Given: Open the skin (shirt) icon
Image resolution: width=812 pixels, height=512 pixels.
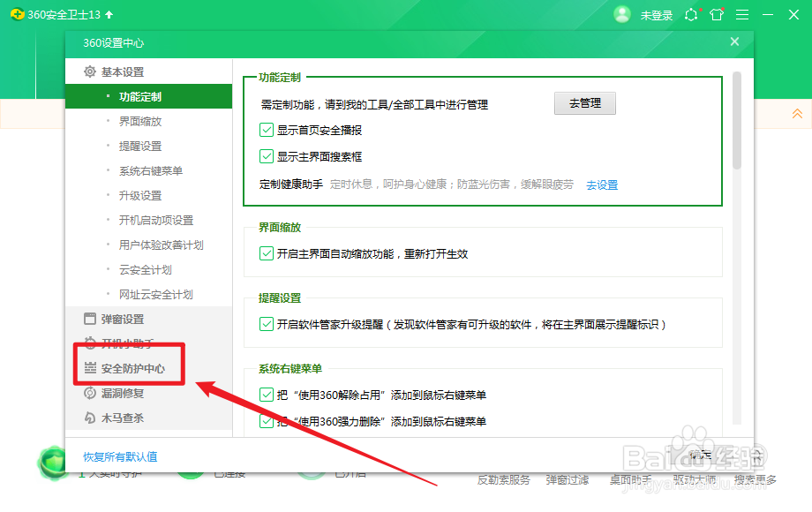Looking at the screenshot, I should pyautogui.click(x=717, y=14).
